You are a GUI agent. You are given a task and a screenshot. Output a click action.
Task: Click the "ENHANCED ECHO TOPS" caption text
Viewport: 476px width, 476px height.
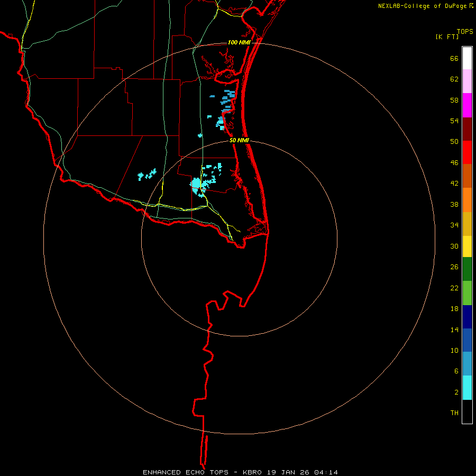186,472
